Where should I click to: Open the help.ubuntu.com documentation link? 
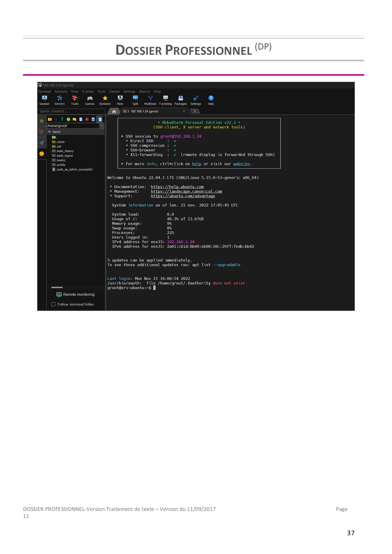[177, 187]
